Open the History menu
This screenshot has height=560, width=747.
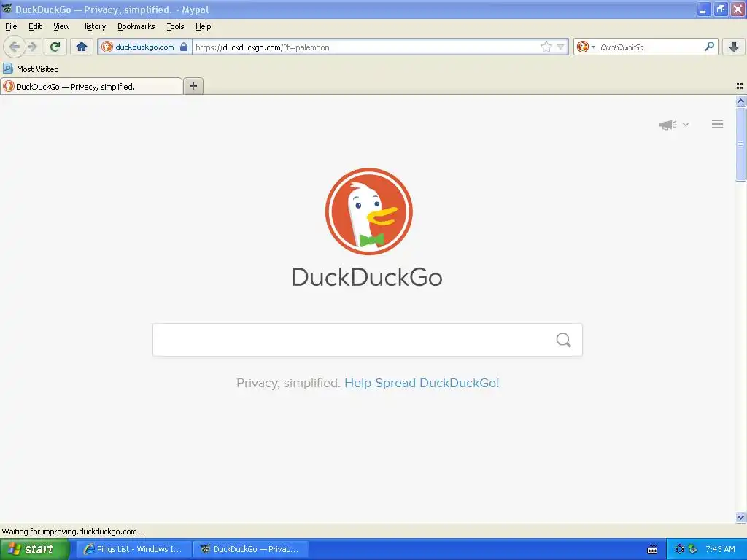[93, 26]
